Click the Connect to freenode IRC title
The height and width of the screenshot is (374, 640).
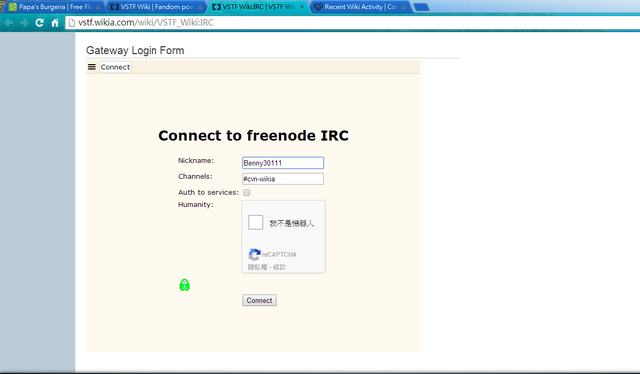[253, 136]
